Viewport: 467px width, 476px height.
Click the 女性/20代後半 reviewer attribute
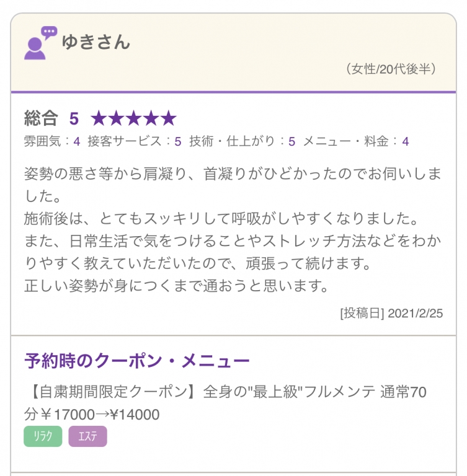391,69
